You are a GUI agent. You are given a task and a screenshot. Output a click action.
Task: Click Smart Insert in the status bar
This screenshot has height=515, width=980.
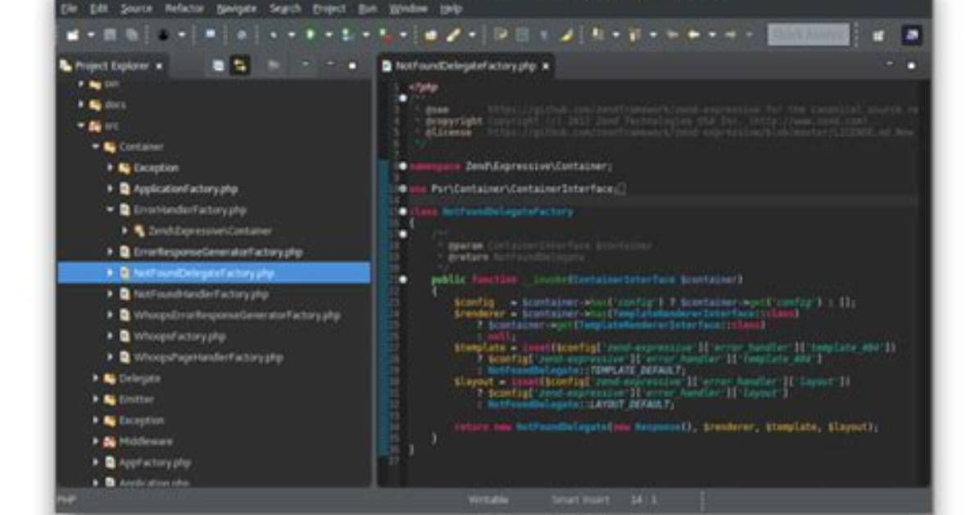[x=581, y=499]
